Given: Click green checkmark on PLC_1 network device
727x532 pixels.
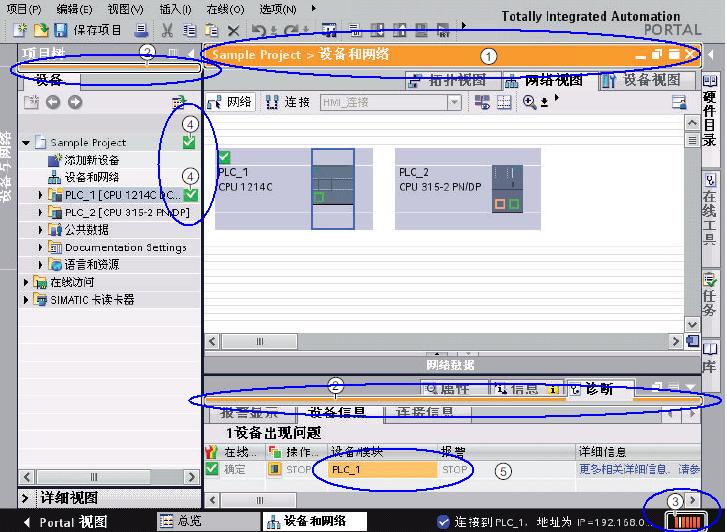Looking at the screenshot, I should coord(224,157).
